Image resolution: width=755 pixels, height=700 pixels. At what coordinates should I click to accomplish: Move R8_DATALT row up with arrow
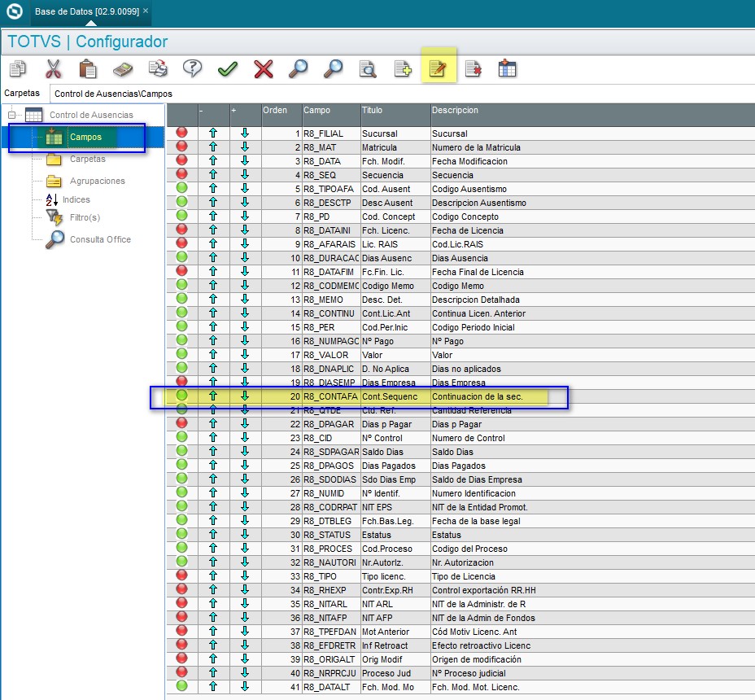point(213,686)
